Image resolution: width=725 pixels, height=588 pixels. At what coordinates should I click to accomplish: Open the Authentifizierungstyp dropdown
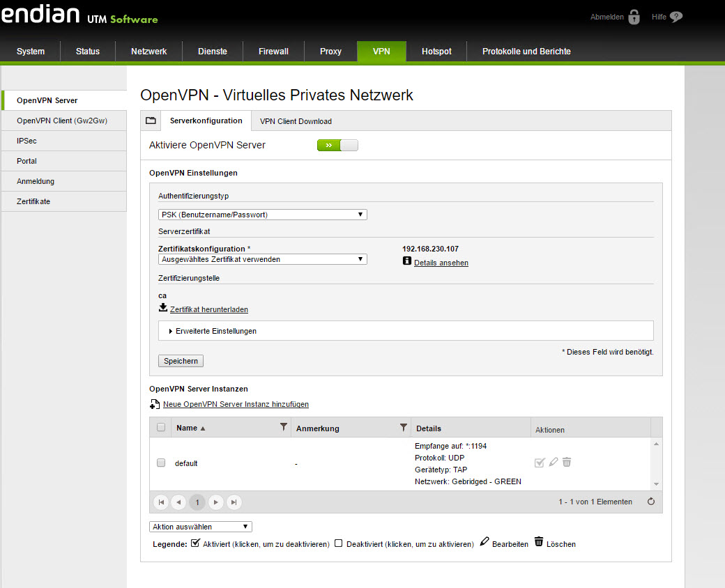pyautogui.click(x=263, y=215)
